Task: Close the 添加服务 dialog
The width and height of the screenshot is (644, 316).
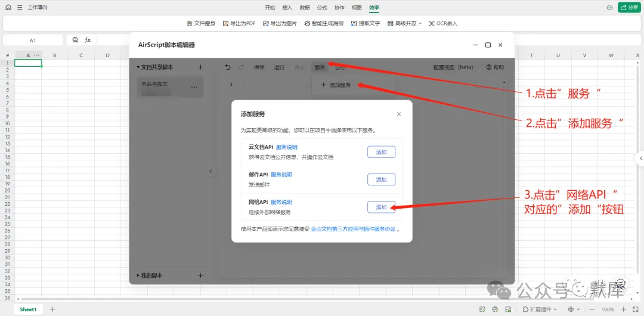Action: point(398,114)
